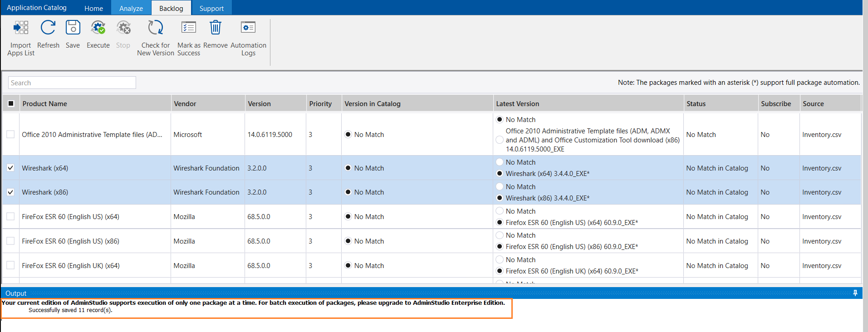Check FireFox ESR 60 (English US) (x64) row
Screen dimensions: 868x332
pos(10,217)
